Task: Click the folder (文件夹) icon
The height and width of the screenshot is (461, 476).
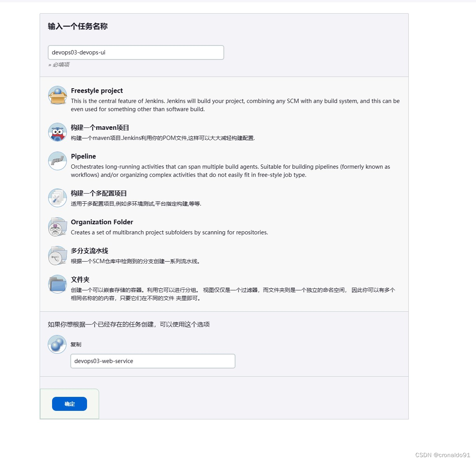Action: 58,284
